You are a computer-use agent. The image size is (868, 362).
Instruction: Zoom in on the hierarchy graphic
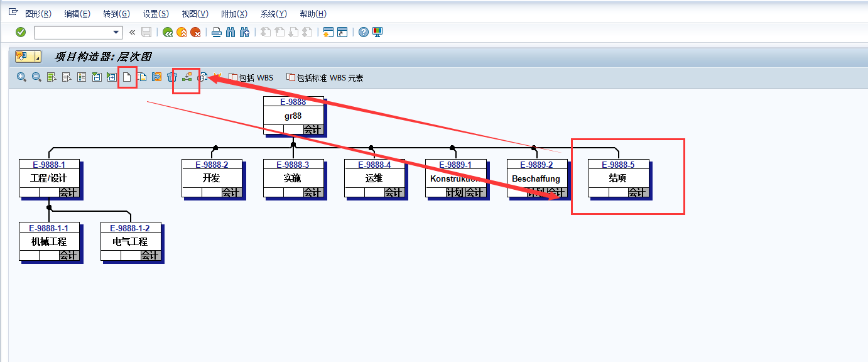point(21,77)
